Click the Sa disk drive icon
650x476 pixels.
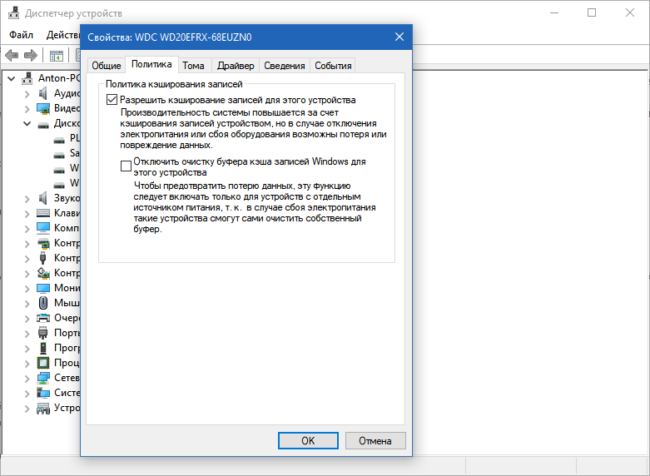coord(59,155)
